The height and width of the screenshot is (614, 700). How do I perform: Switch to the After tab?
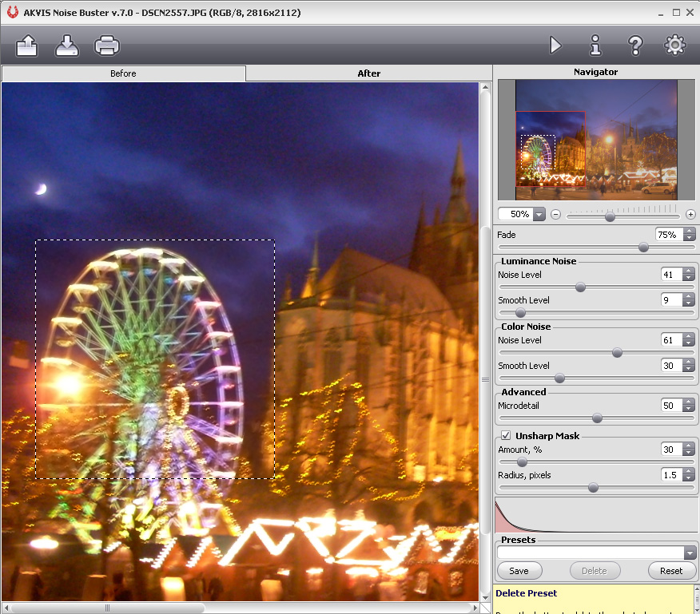[368, 73]
